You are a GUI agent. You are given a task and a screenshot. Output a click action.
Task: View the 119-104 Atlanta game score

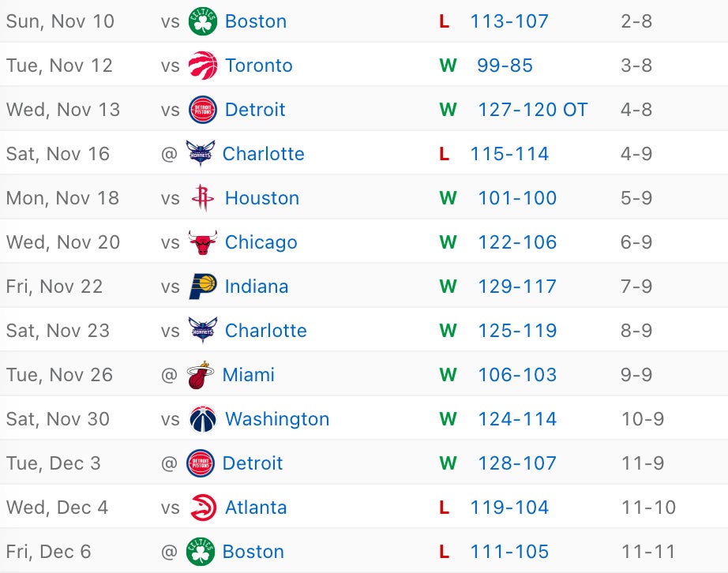[509, 507]
